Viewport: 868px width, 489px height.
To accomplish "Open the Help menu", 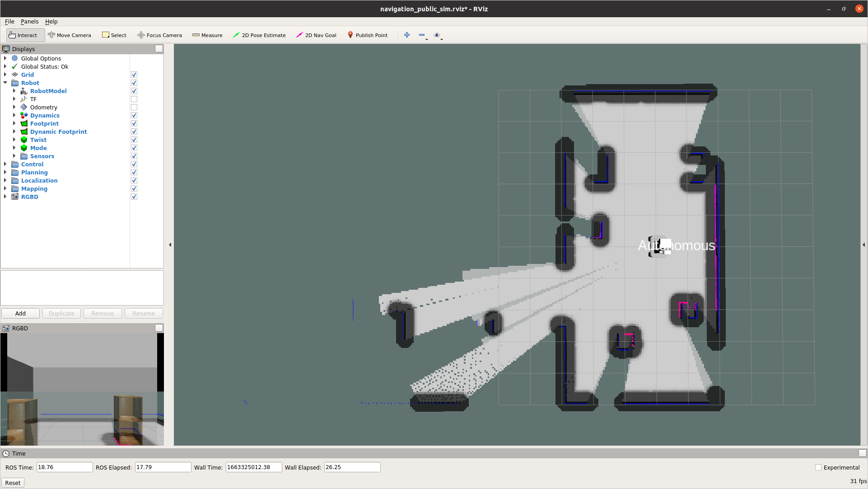I will pos(51,21).
